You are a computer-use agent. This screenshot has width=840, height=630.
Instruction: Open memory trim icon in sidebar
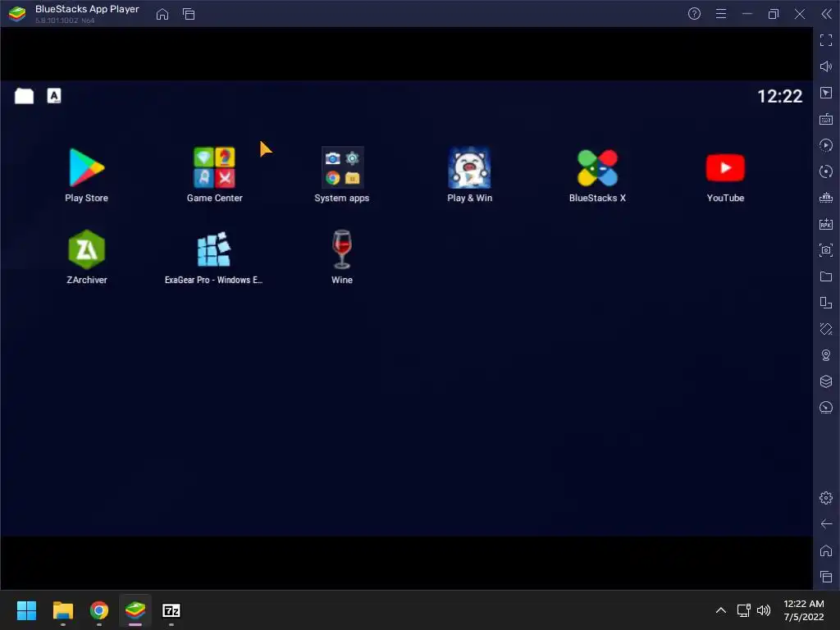pyautogui.click(x=826, y=198)
